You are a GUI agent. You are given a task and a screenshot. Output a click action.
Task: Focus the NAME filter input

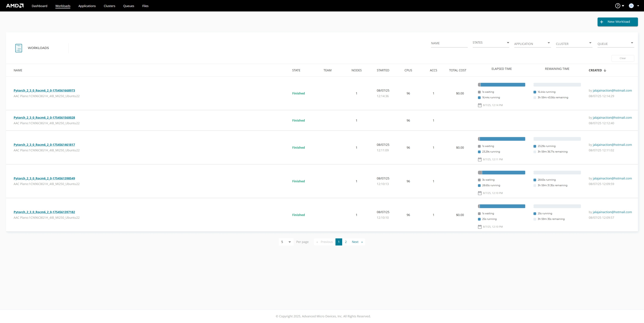[x=449, y=44]
